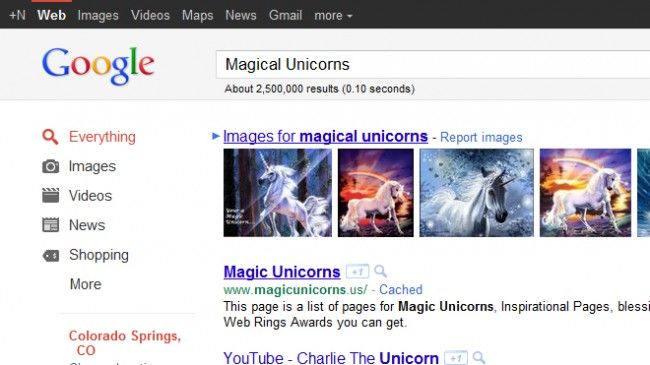Viewport: 650px width, 365px height.
Task: Click the newspaper icon beside News
Action: (51, 225)
